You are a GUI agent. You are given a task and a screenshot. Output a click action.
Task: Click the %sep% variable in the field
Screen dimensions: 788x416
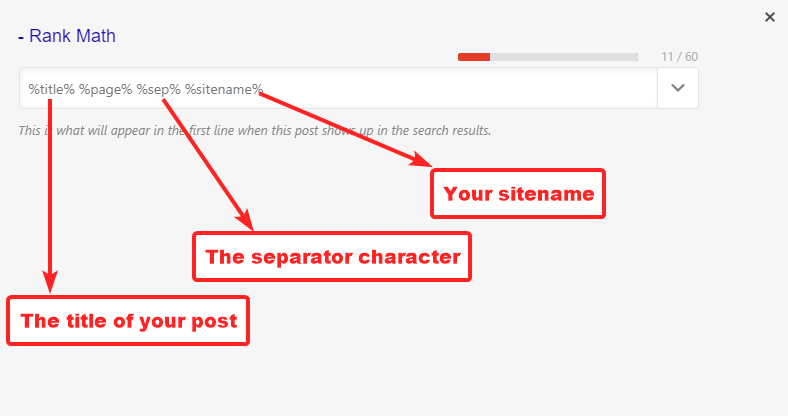tap(159, 89)
